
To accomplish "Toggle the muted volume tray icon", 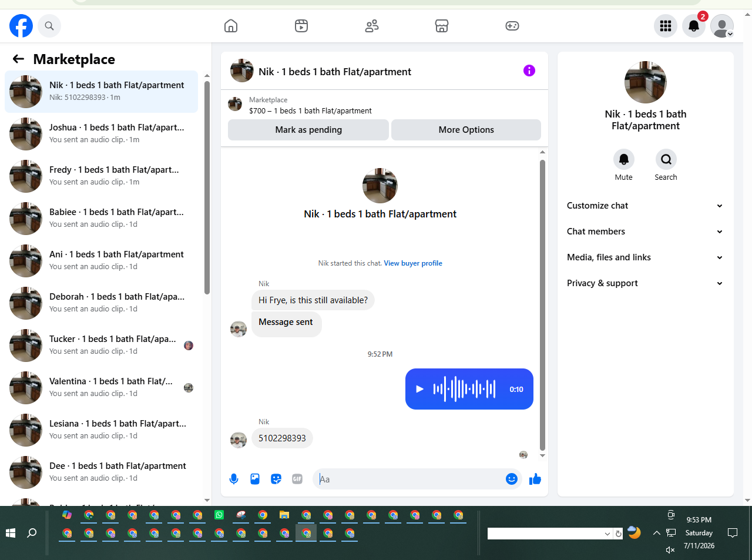I will pyautogui.click(x=670, y=550).
